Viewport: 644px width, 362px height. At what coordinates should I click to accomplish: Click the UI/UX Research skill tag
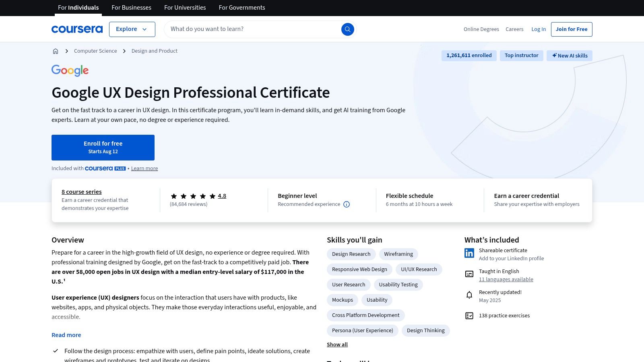click(419, 269)
